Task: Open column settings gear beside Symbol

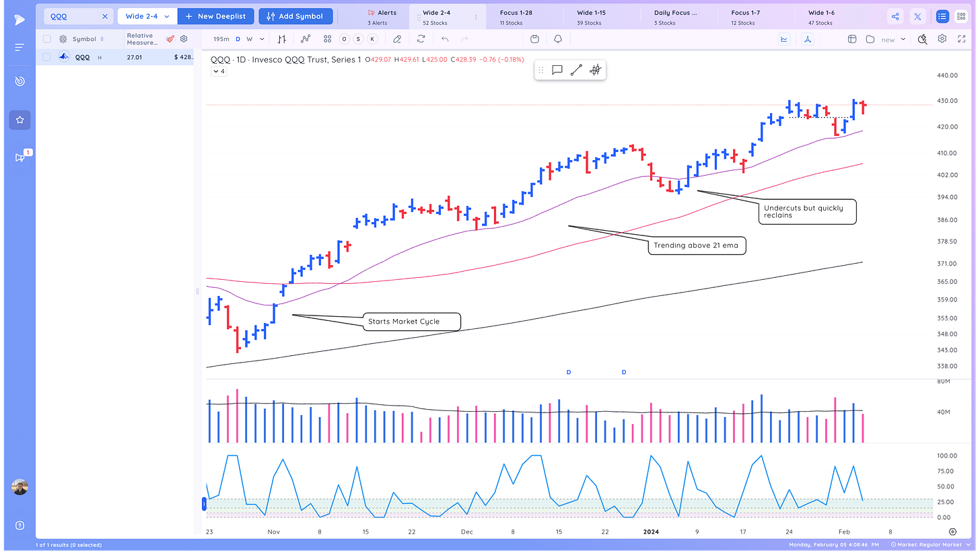Action: [63, 39]
